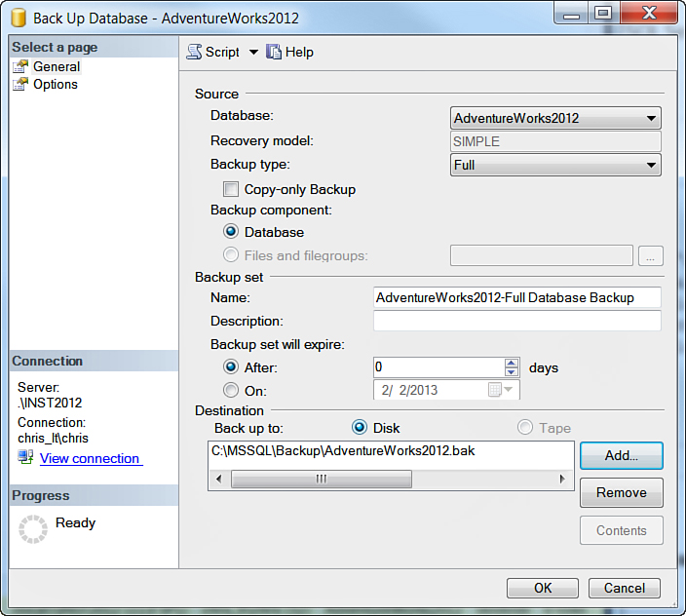Open the Script dropdown arrow

253,52
